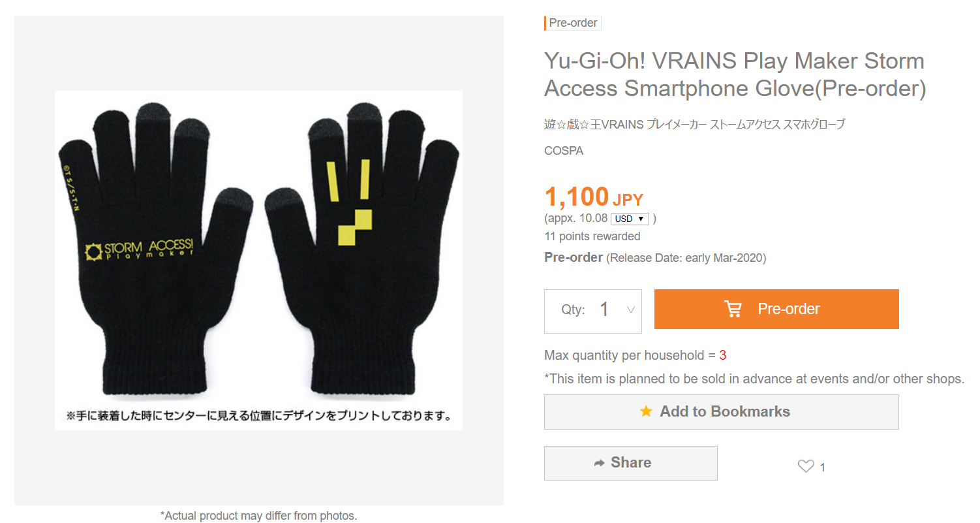Click the right glove with yellow squares design
This screenshot has height=523, width=980.
[x=362, y=248]
